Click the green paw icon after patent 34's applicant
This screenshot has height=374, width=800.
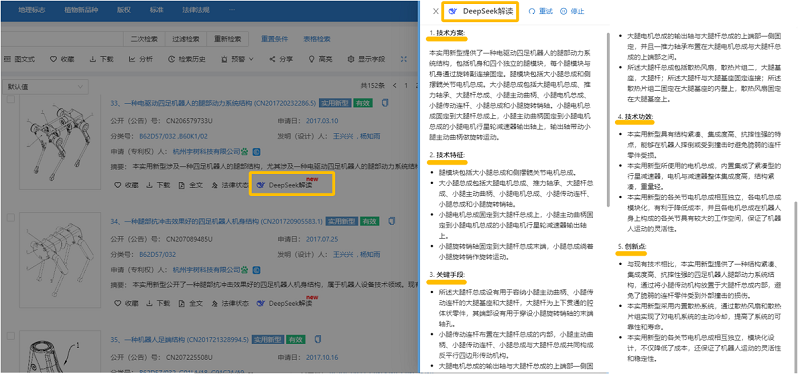click(245, 269)
